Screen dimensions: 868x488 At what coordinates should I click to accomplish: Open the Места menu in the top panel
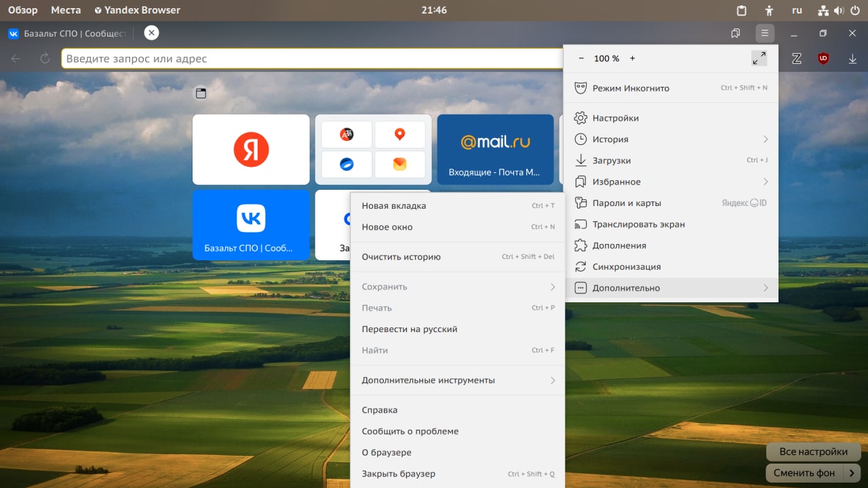point(66,10)
